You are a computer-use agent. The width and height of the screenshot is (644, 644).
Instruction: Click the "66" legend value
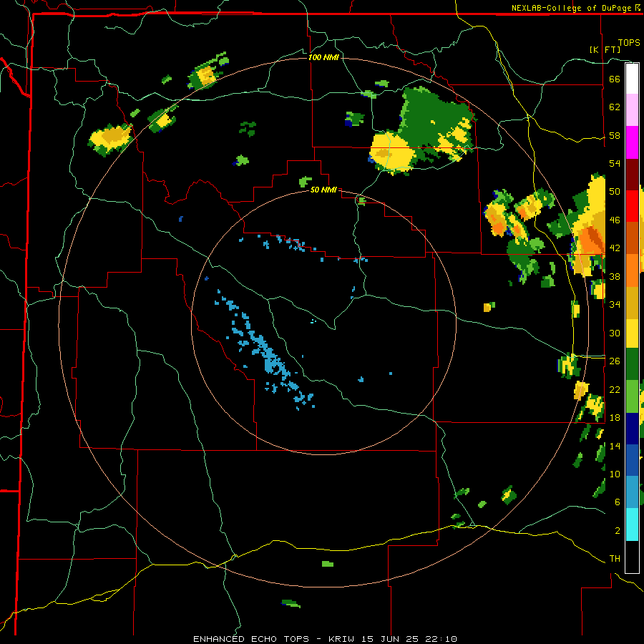tap(615, 79)
